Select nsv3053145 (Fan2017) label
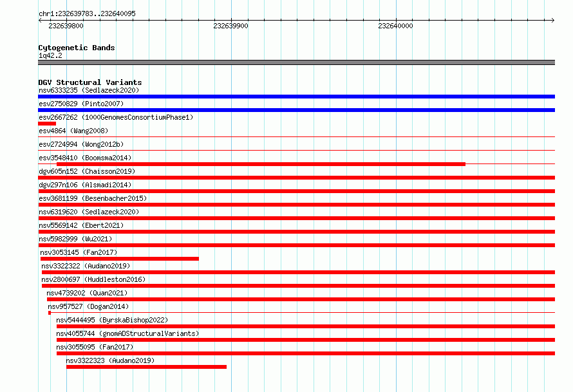The height and width of the screenshot is (392, 573). 79,252
